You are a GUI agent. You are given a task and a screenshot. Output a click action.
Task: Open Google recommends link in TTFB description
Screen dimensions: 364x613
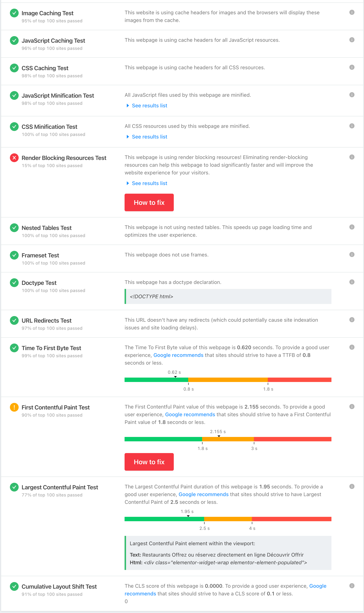(178, 355)
